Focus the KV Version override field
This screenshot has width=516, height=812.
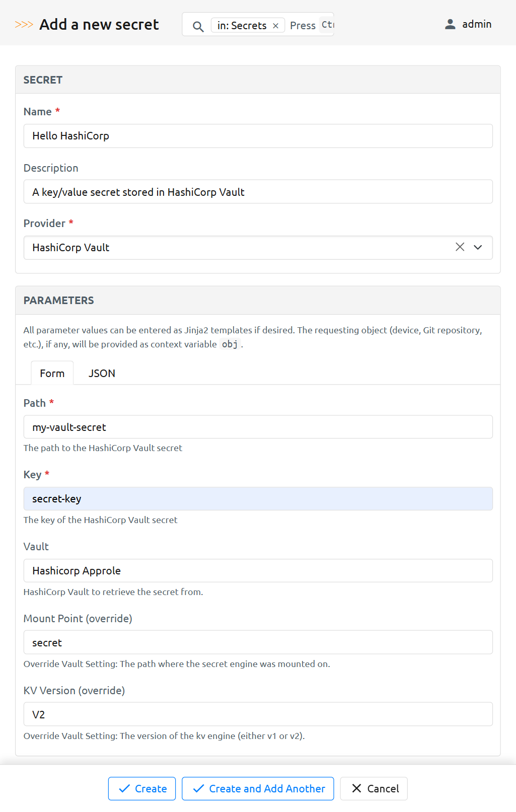[x=258, y=714]
